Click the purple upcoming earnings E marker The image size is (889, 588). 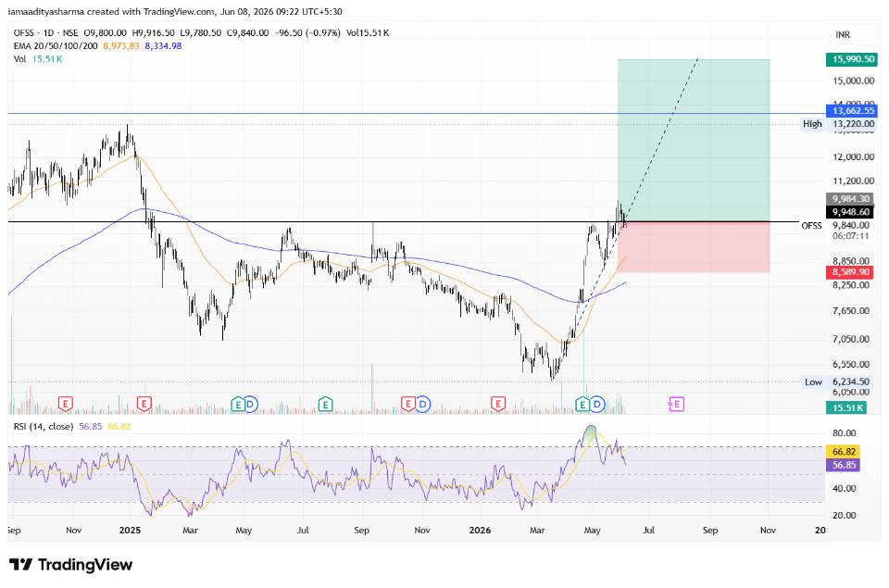point(676,405)
